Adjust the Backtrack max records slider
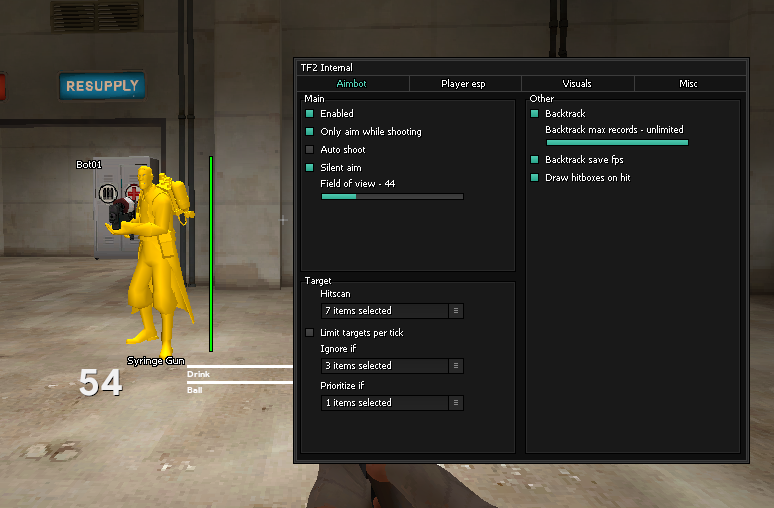Image resolution: width=774 pixels, height=508 pixels. click(618, 143)
